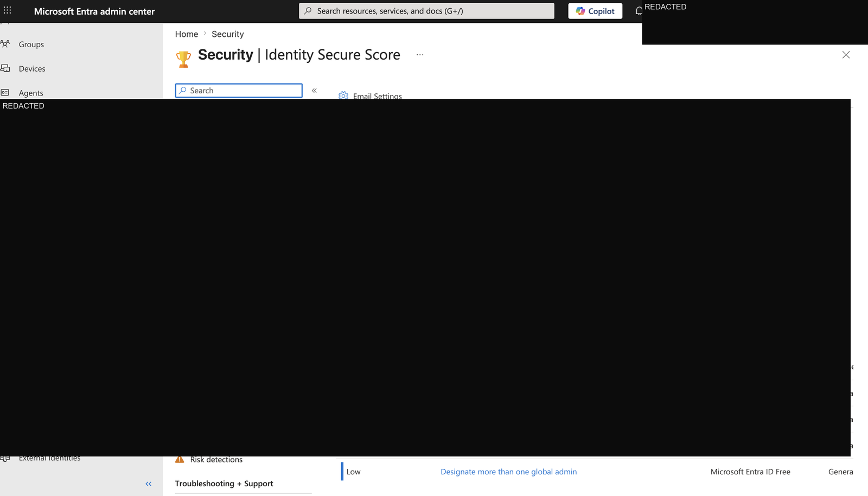This screenshot has width=868, height=496.
Task: Go to the Security breadcrumb
Action: pyautogui.click(x=228, y=34)
